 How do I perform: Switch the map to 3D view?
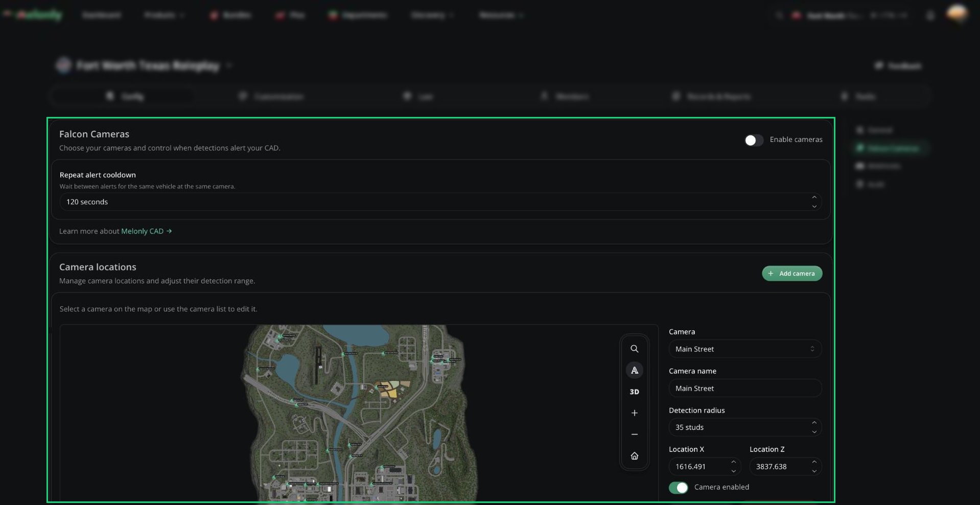tap(634, 392)
